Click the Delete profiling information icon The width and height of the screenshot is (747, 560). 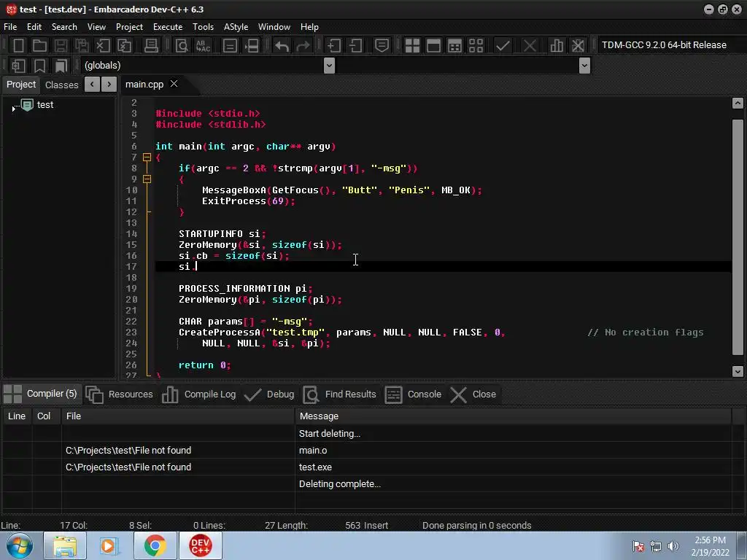pyautogui.click(x=578, y=45)
